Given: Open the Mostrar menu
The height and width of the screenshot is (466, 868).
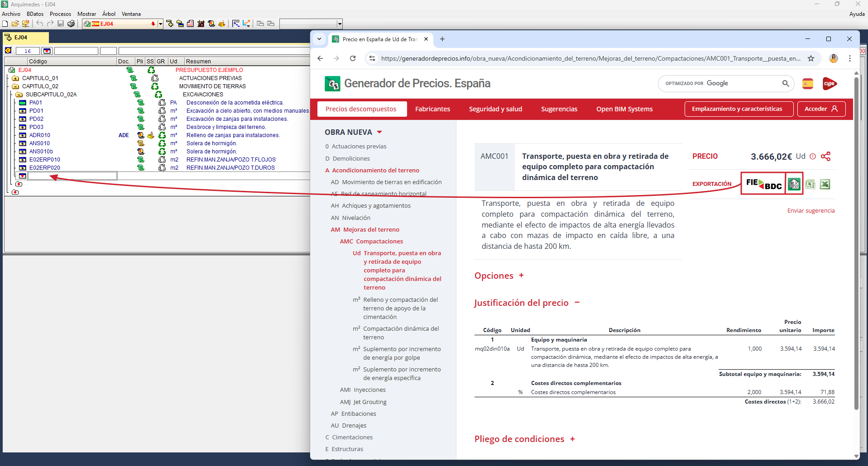Looking at the screenshot, I should [87, 14].
